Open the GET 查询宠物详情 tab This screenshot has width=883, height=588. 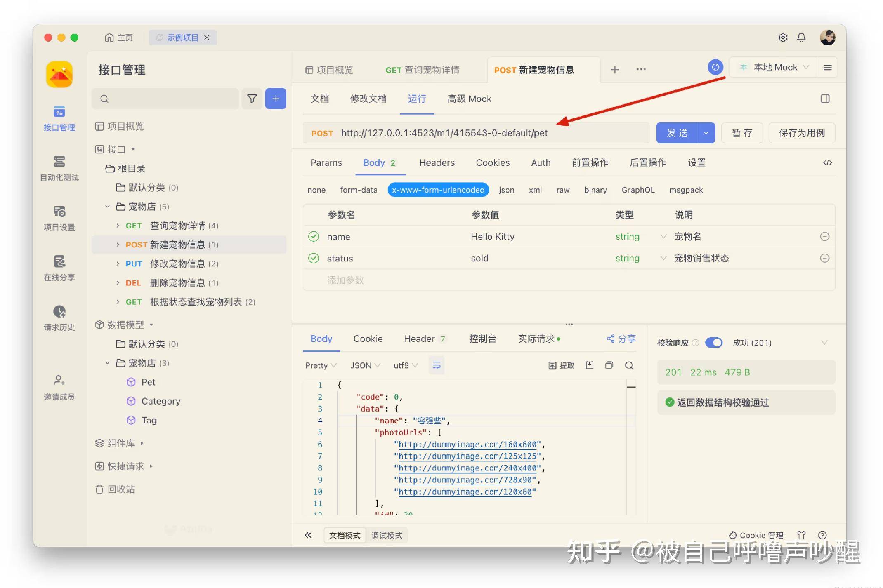click(x=422, y=70)
